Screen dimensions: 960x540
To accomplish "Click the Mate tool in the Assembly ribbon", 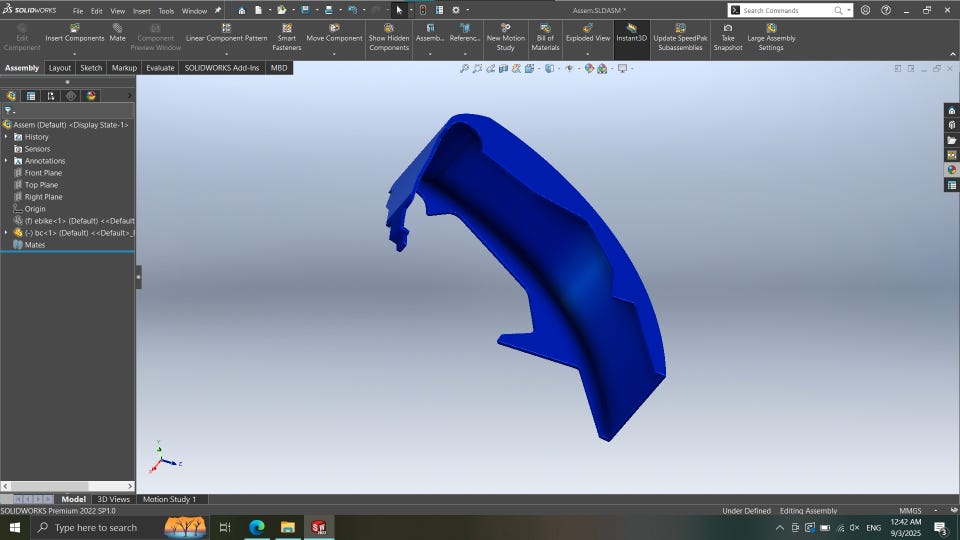I will (117, 33).
